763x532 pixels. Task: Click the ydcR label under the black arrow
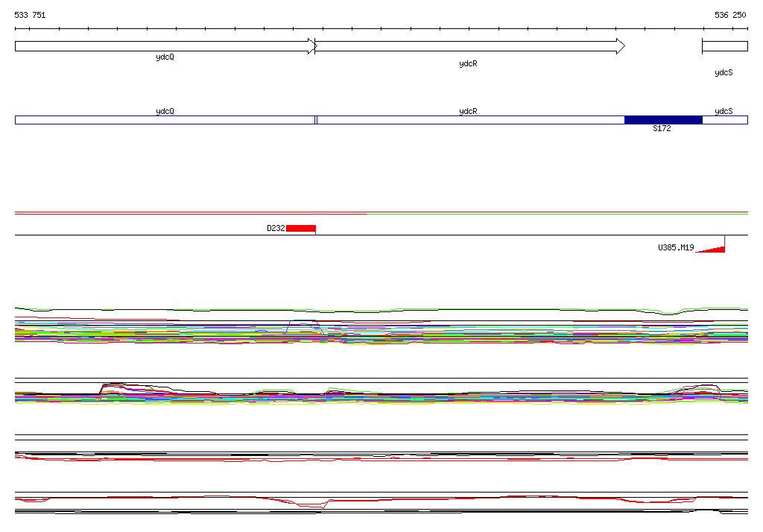click(468, 64)
